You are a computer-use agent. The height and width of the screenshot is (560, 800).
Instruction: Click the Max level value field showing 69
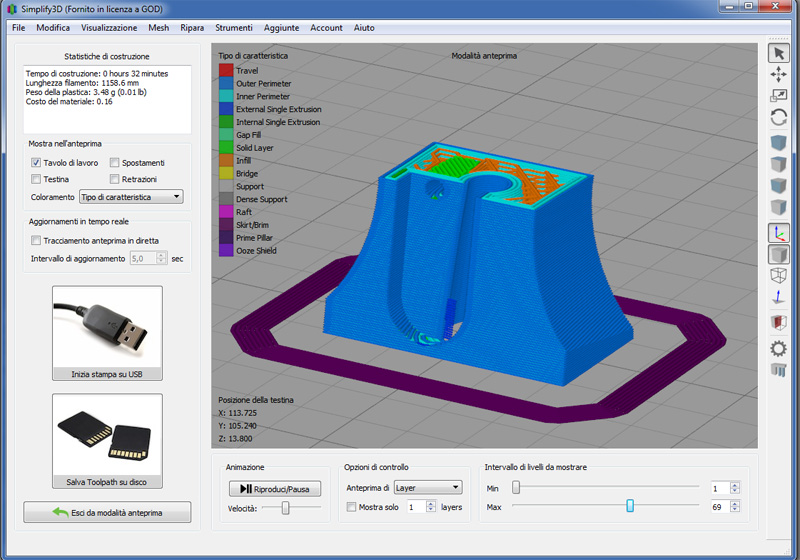[x=720, y=506]
